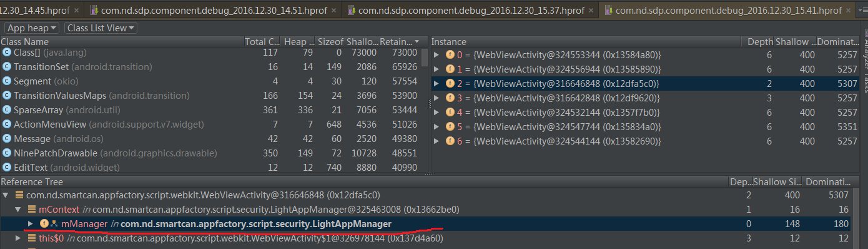Sort the class list by the Shallow Size column
868x249 pixels.
click(x=362, y=41)
